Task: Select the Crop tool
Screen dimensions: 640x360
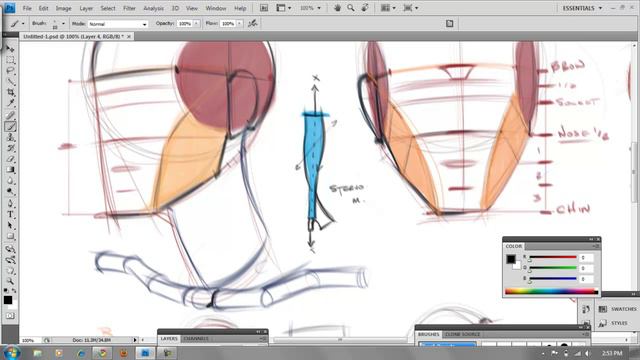Action: pyautogui.click(x=10, y=93)
